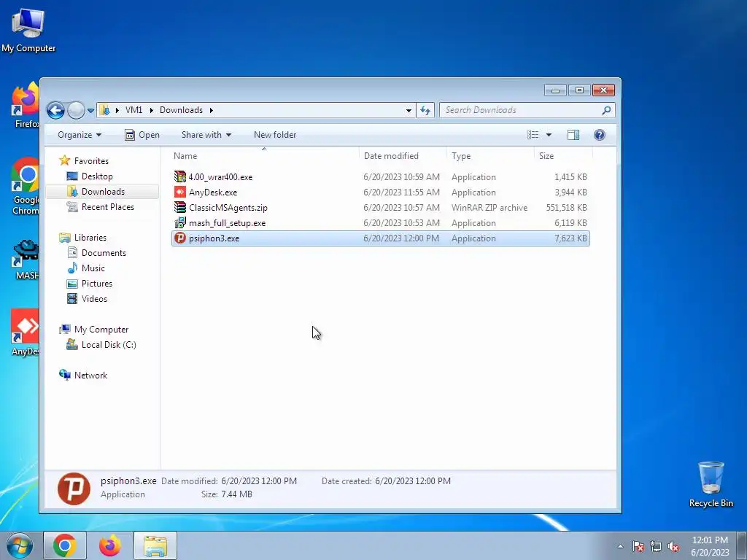747x560 pixels.
Task: Open the Google Chrome desktop shortcut
Action: 25,187
